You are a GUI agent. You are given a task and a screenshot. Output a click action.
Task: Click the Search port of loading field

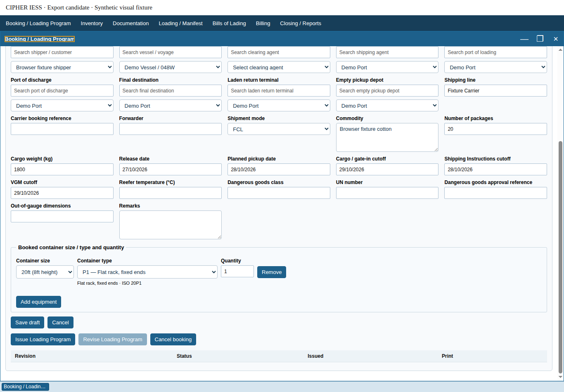[495, 52]
